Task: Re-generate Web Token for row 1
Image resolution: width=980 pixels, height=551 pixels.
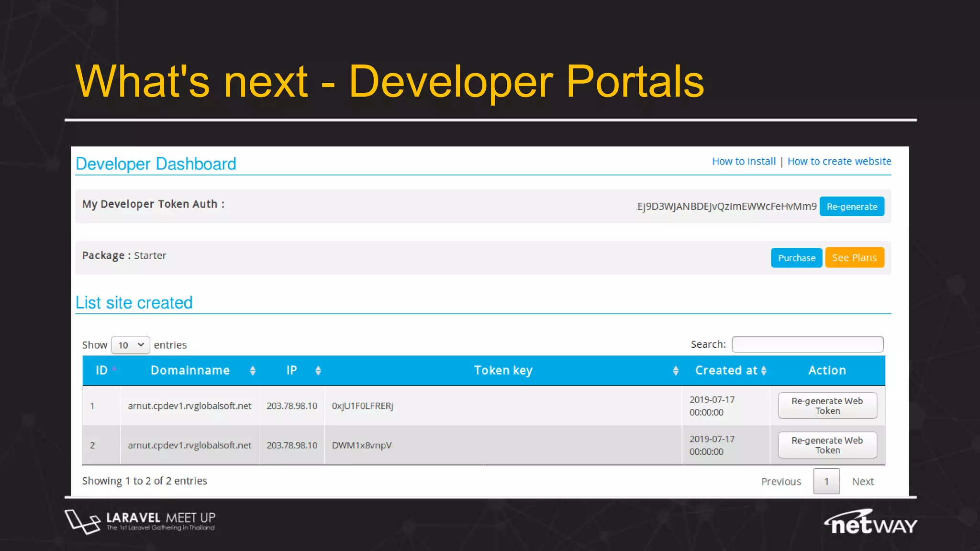Action: point(827,406)
